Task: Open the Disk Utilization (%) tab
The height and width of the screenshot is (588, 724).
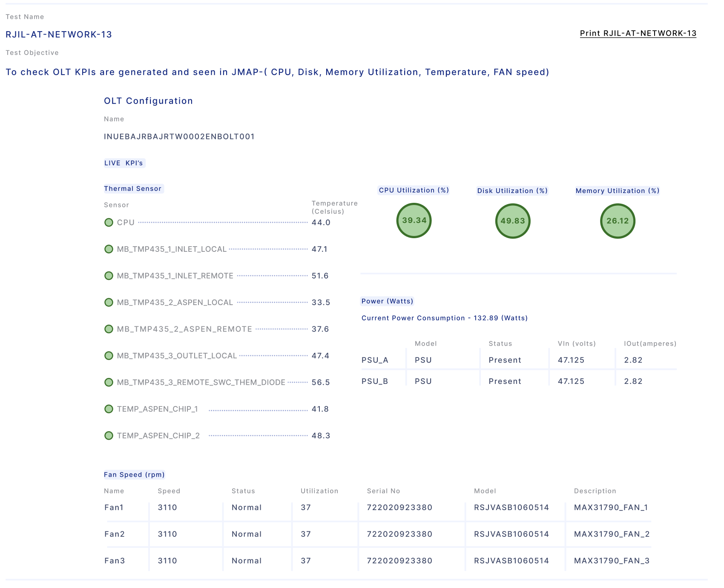Action: (512, 190)
